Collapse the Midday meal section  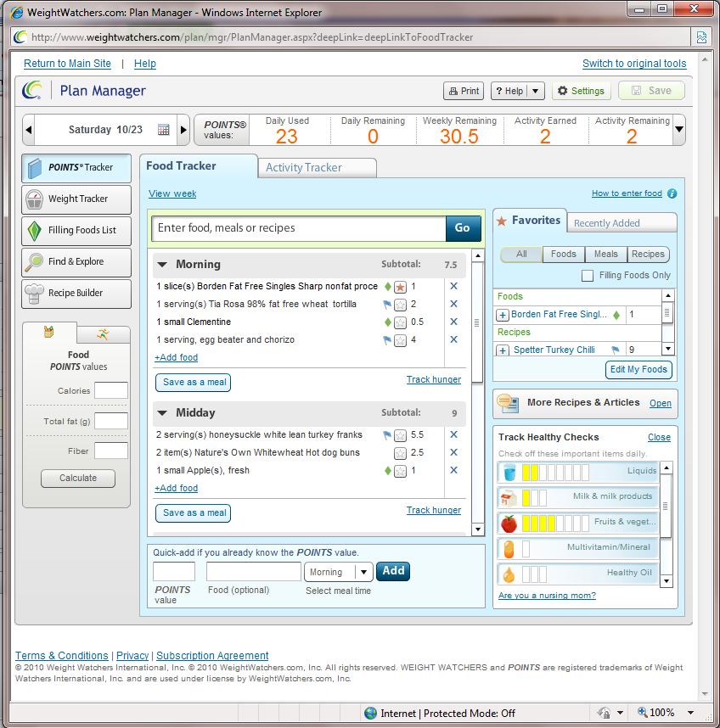(162, 413)
